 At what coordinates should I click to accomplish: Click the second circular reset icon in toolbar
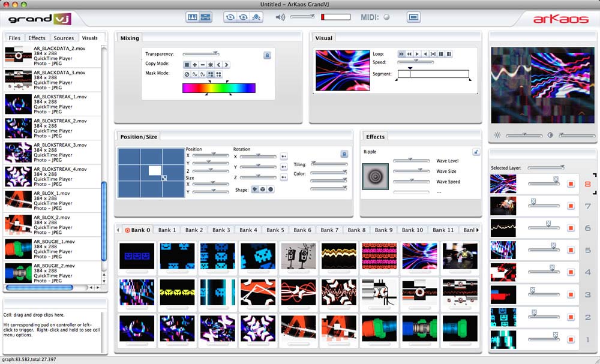click(x=244, y=17)
